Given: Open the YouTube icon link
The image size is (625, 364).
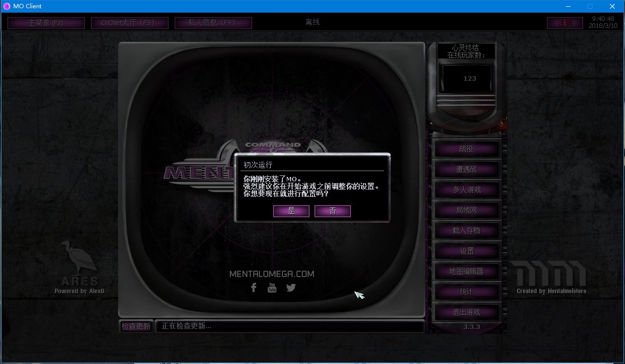Looking at the screenshot, I should [272, 287].
